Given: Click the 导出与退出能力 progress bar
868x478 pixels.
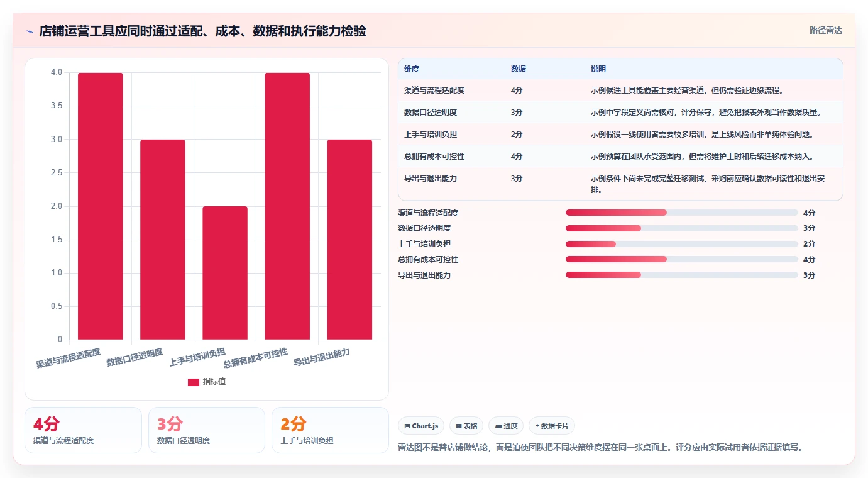Looking at the screenshot, I should coord(682,275).
